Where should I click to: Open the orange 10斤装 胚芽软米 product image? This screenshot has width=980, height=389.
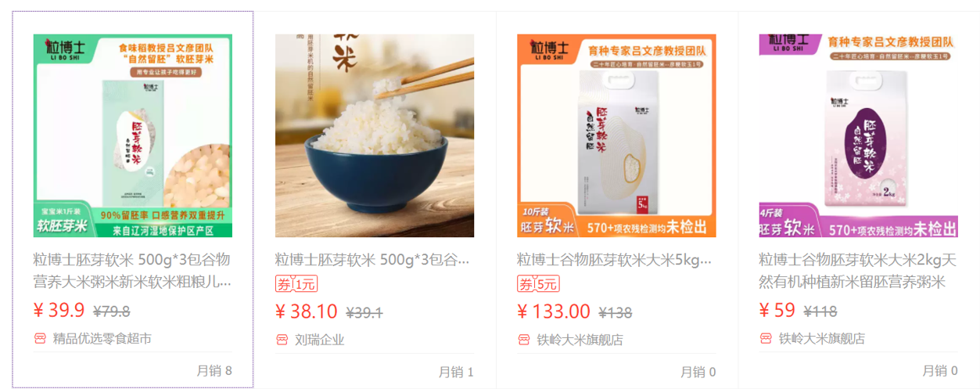point(616,135)
